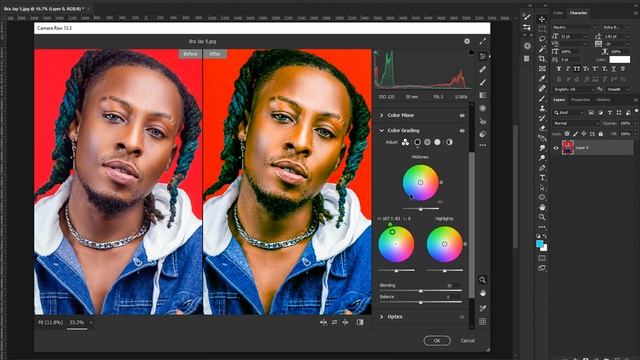Click the Before view label

tap(190, 54)
